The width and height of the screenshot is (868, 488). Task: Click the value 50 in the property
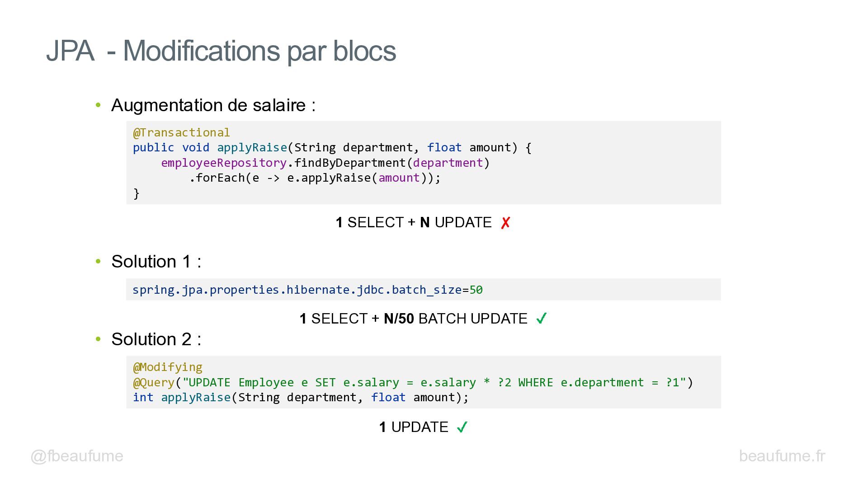pyautogui.click(x=476, y=290)
